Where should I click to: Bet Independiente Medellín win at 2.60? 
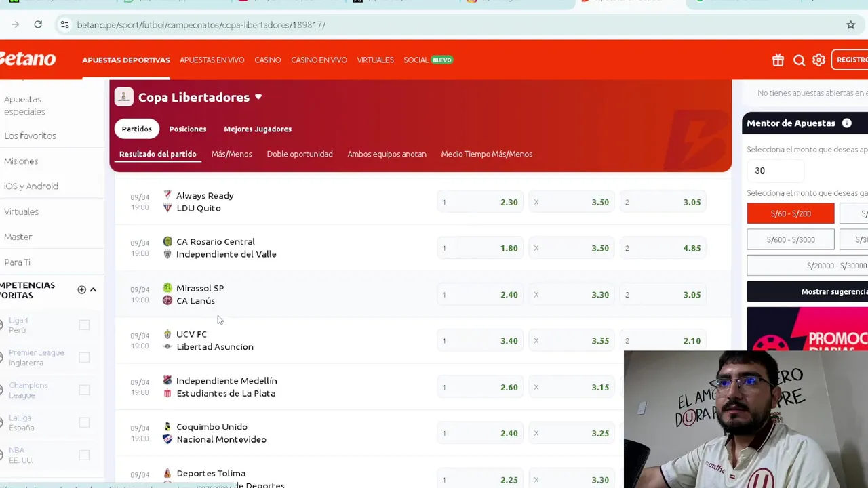480,388
